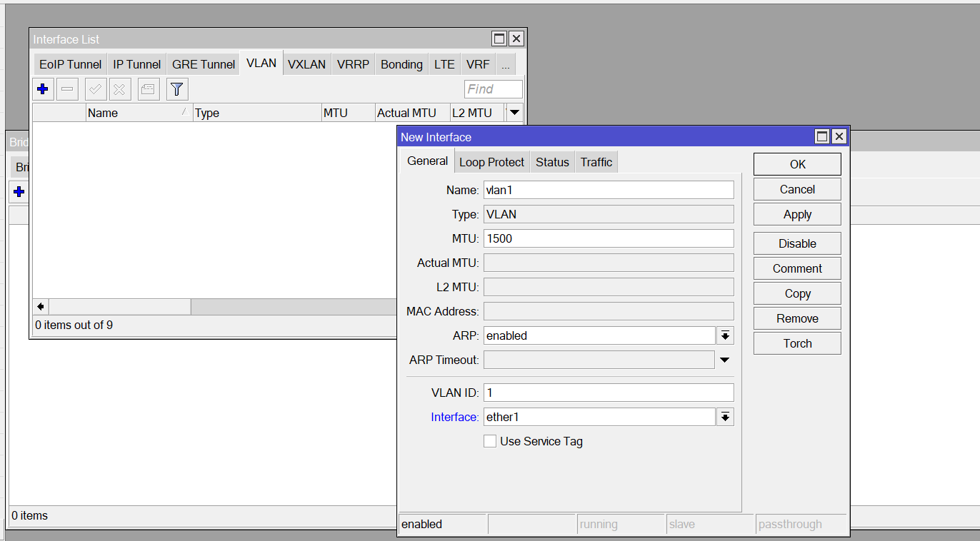
Task: Sort by the Actual MTU column header
Action: click(x=413, y=113)
